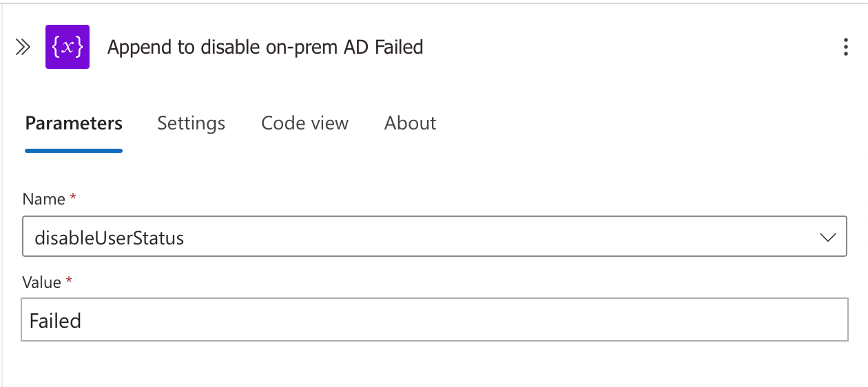Switch to the Parameters tab

[74, 123]
